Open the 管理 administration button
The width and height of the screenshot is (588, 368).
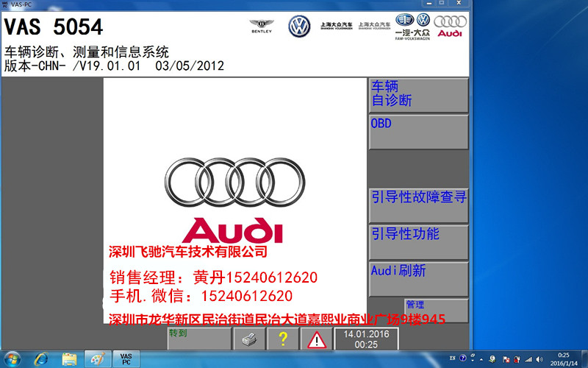435,310
